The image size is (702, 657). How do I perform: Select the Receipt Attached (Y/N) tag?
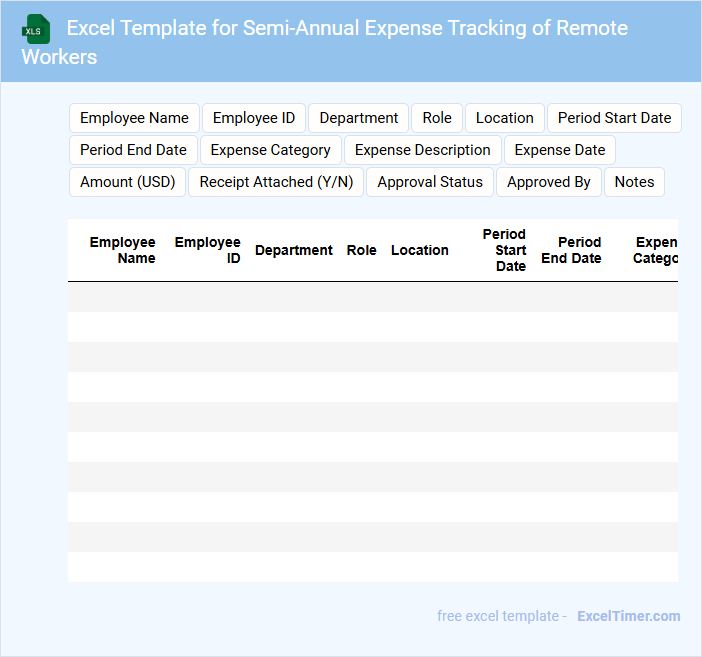(x=276, y=182)
